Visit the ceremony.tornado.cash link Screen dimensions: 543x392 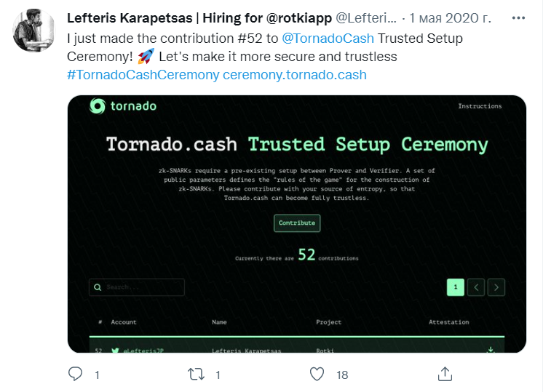(295, 74)
